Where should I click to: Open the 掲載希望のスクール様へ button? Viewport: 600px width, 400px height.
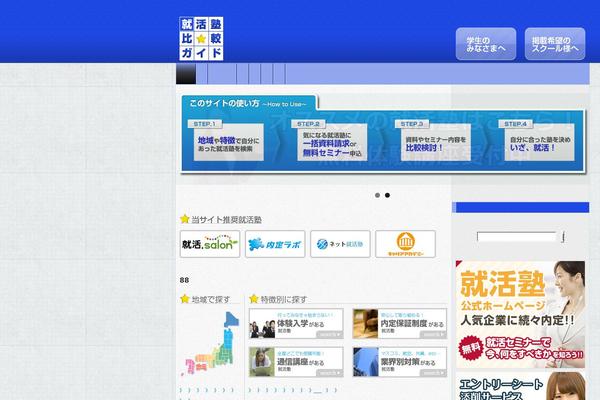click(555, 44)
